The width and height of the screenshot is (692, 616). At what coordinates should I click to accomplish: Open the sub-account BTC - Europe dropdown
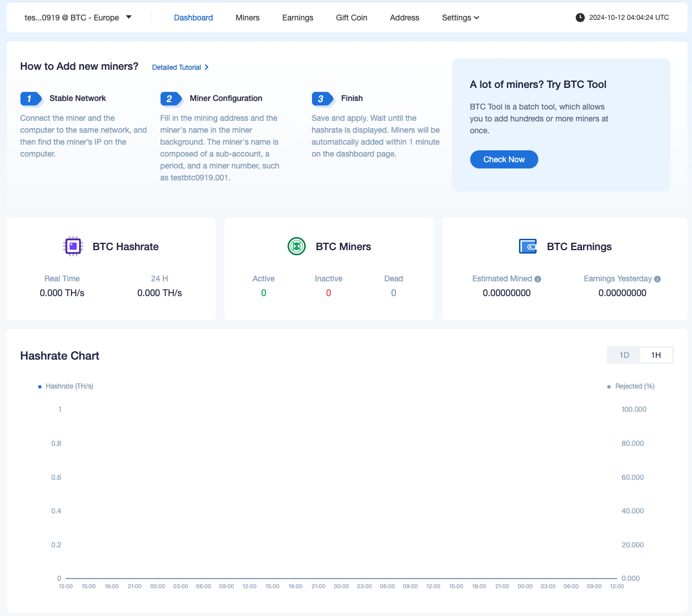click(x=78, y=18)
